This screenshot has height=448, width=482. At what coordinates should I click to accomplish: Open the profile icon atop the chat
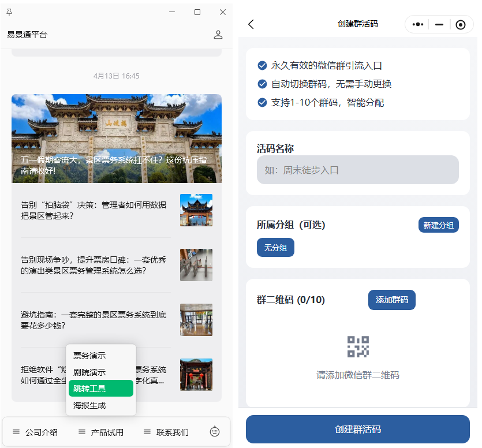(218, 34)
